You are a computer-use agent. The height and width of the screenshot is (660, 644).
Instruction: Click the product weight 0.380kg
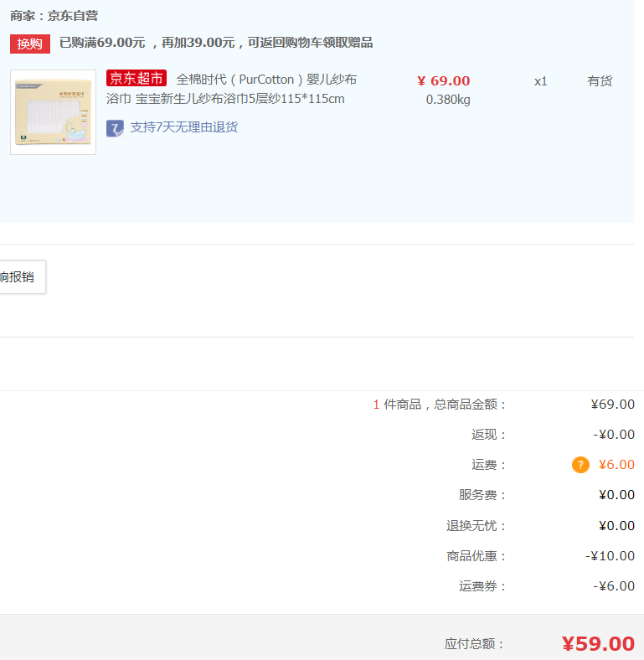tap(448, 100)
